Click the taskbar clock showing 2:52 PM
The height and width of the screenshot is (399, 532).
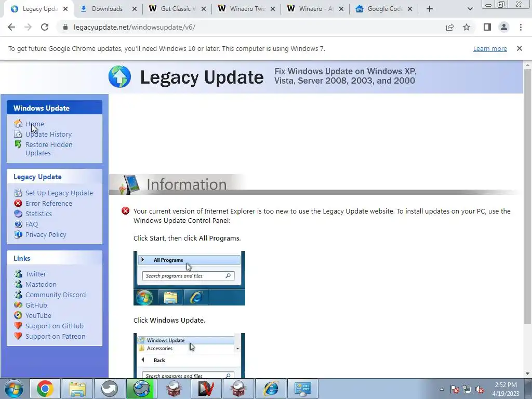(x=506, y=389)
